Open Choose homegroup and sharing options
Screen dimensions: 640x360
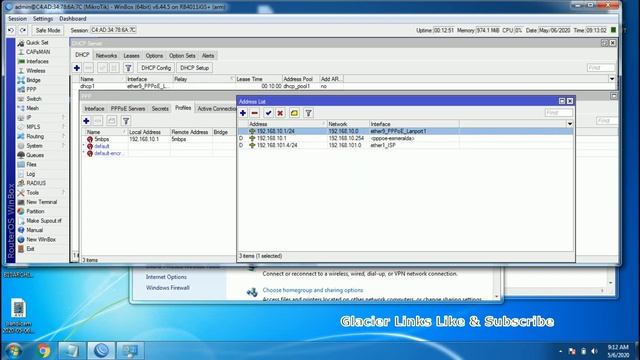[x=313, y=290]
